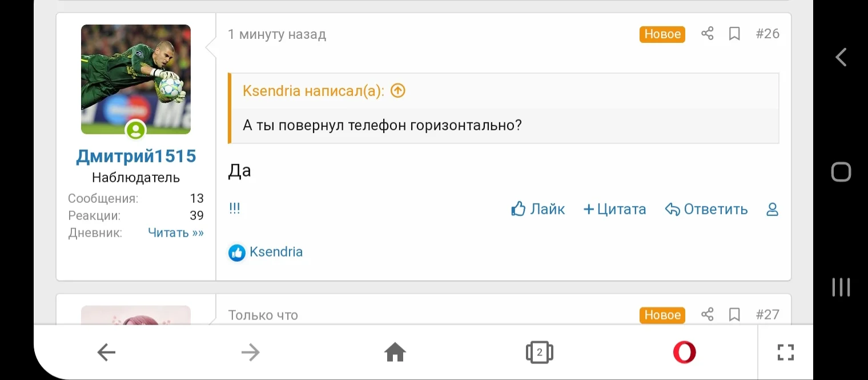The image size is (868, 380).
Task: Add post to quotes with Цитата
Action: (614, 209)
